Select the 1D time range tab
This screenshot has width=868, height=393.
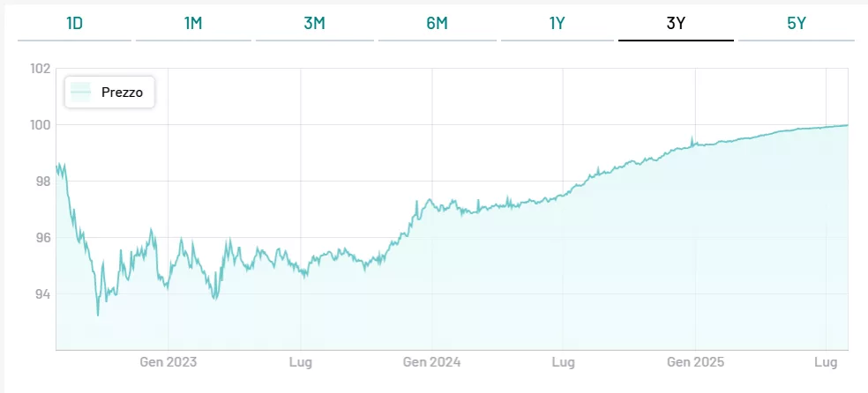coord(74,24)
